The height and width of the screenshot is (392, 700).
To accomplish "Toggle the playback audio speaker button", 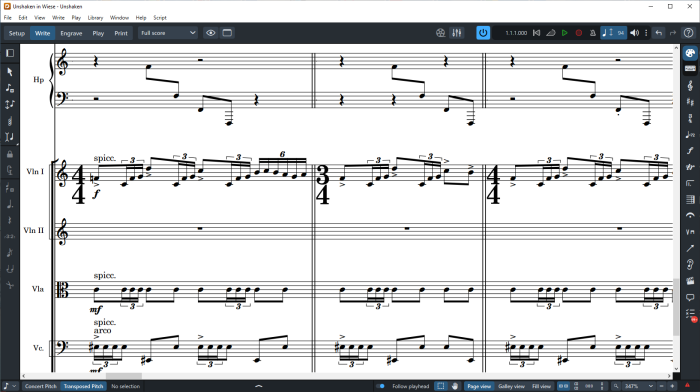I will tap(634, 33).
